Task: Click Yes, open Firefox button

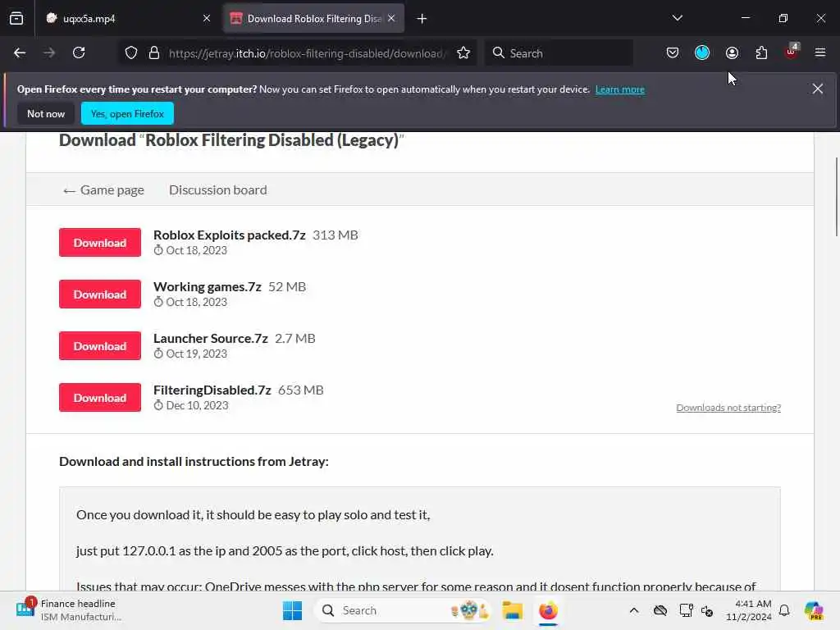Action: pyautogui.click(x=127, y=113)
